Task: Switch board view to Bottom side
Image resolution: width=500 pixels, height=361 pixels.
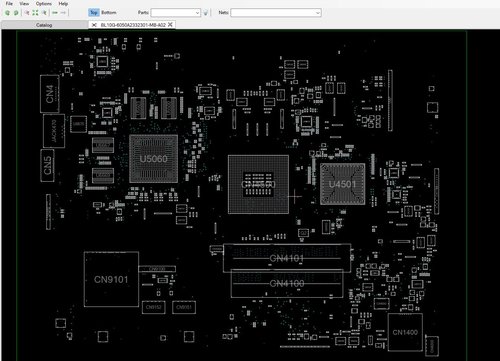Action: pos(109,12)
